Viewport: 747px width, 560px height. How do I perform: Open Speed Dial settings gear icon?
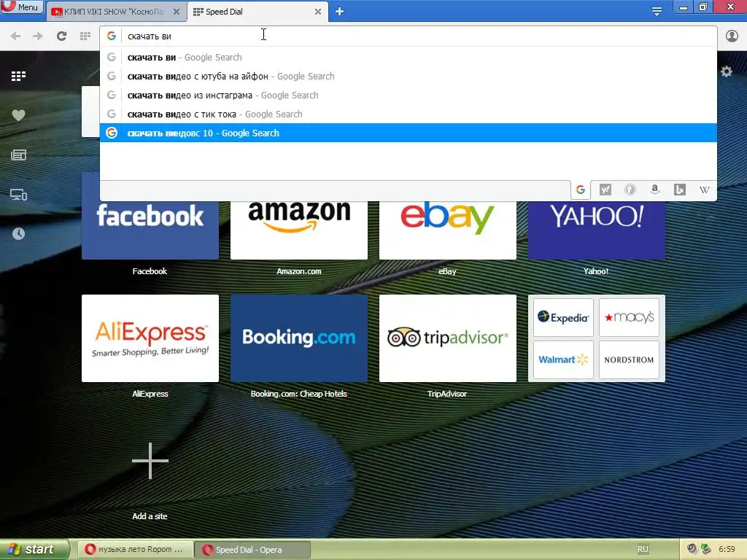tap(726, 71)
